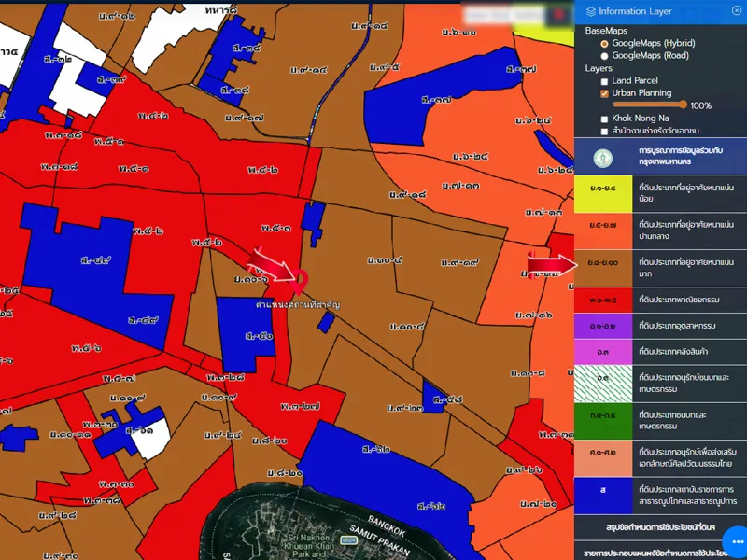Click the Information Layer stack icon
747x560 pixels.
coord(589,11)
